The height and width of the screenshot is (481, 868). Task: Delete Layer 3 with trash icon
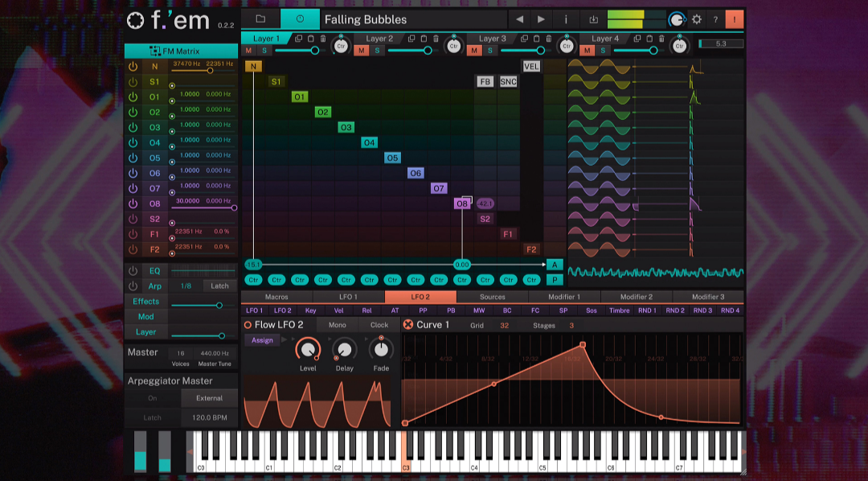(549, 39)
